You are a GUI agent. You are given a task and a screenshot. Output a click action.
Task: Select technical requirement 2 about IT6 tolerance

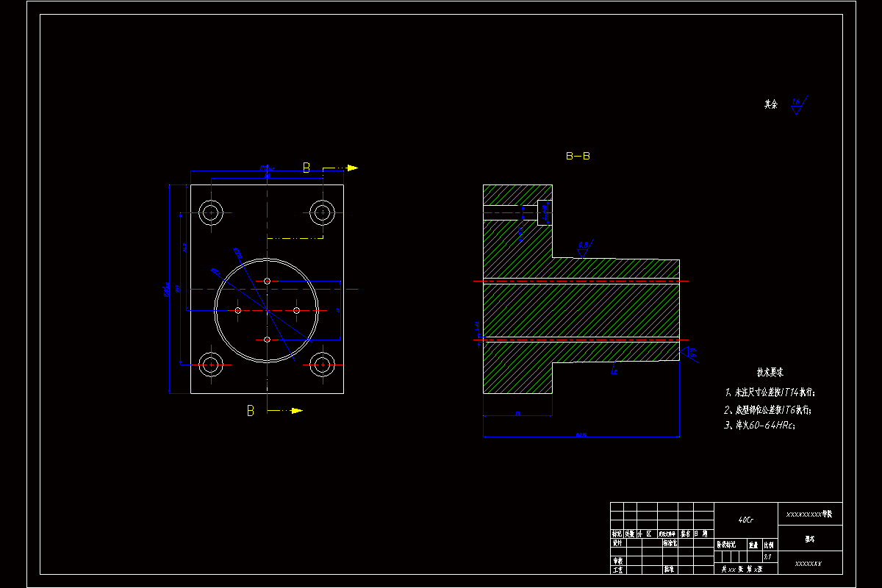pos(769,410)
